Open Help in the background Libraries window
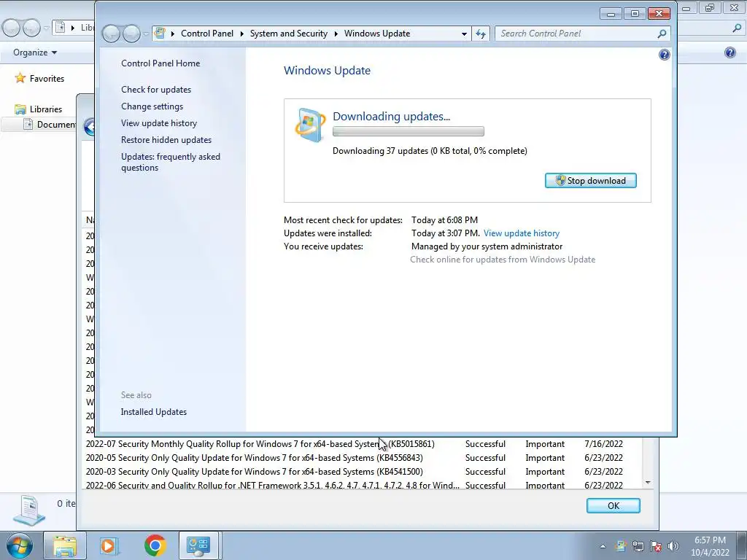The width and height of the screenshot is (747, 560). click(729, 52)
